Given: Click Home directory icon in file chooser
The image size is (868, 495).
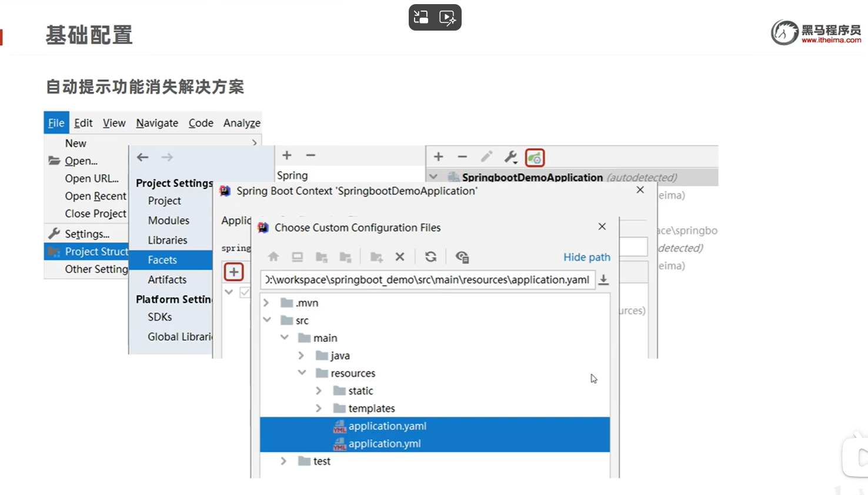Looking at the screenshot, I should [273, 257].
